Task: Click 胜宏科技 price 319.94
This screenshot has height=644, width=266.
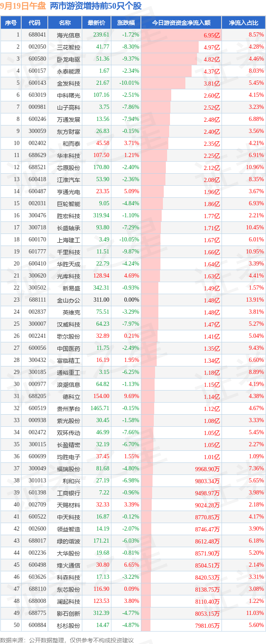Action: [x=101, y=216]
